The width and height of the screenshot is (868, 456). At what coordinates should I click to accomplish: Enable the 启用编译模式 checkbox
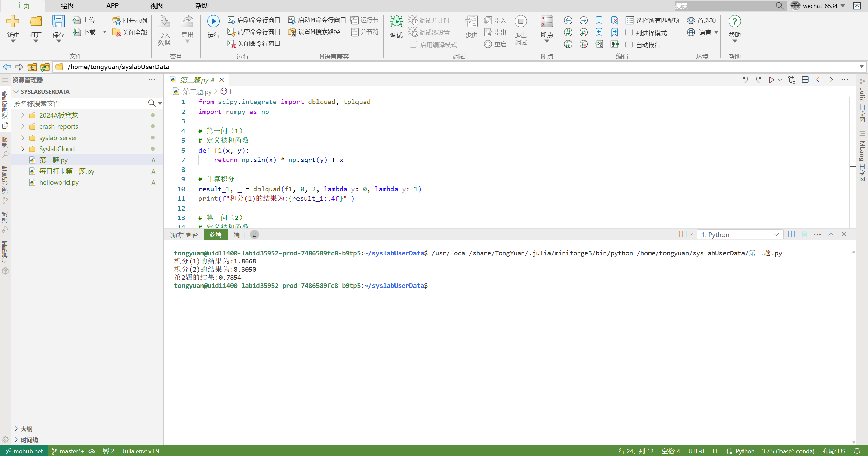413,44
